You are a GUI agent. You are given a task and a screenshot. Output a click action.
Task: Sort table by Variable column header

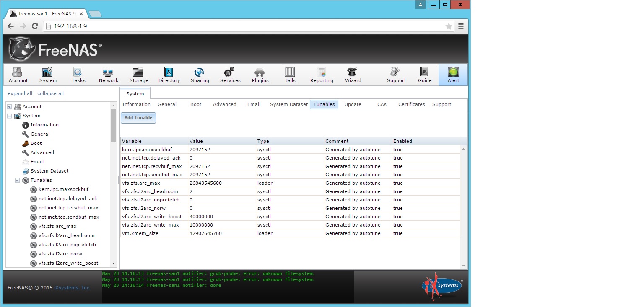tap(154, 141)
